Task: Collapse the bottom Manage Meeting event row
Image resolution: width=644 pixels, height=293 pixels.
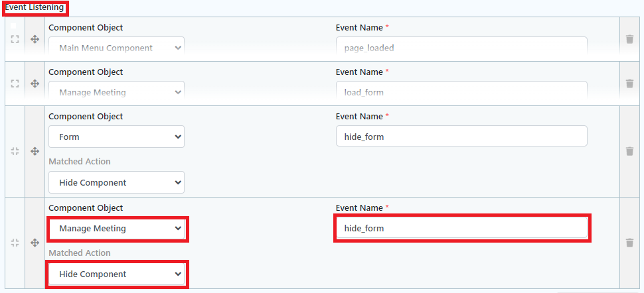Action: coord(15,243)
